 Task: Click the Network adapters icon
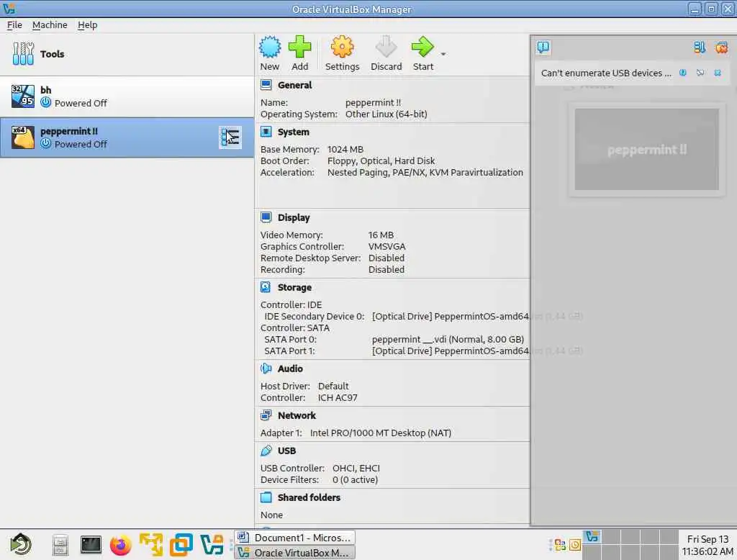[266, 415]
